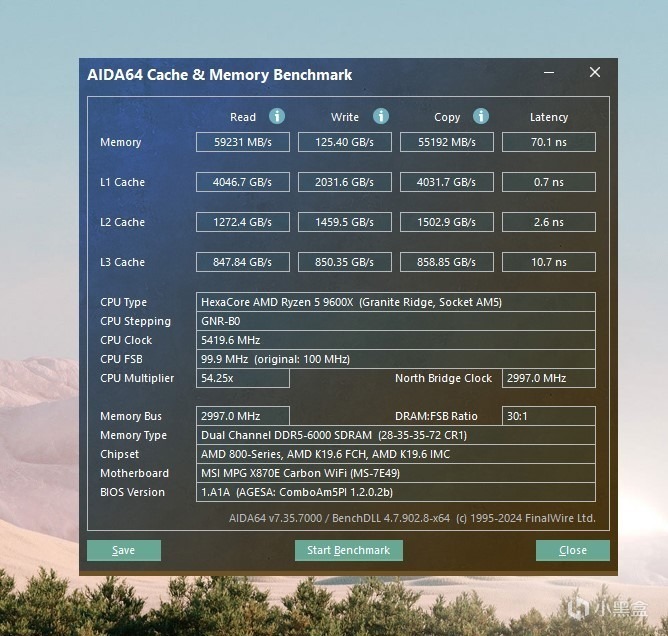Click the CPU FSB value 99.9 MHz
This screenshot has height=636, width=668.
(x=396, y=359)
